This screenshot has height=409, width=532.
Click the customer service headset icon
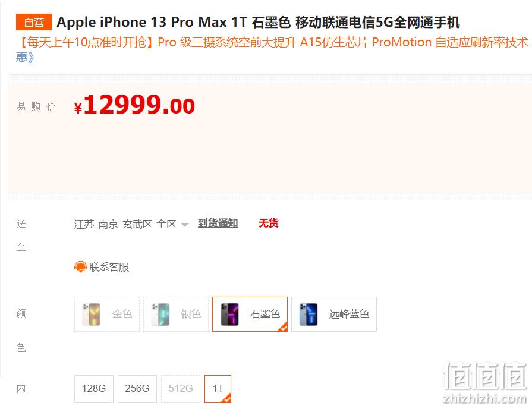point(81,267)
